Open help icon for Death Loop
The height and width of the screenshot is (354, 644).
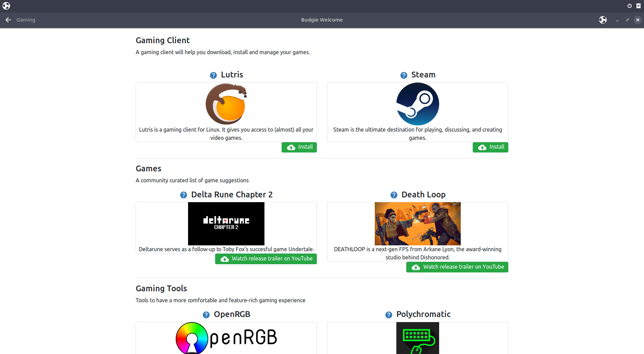[394, 195]
